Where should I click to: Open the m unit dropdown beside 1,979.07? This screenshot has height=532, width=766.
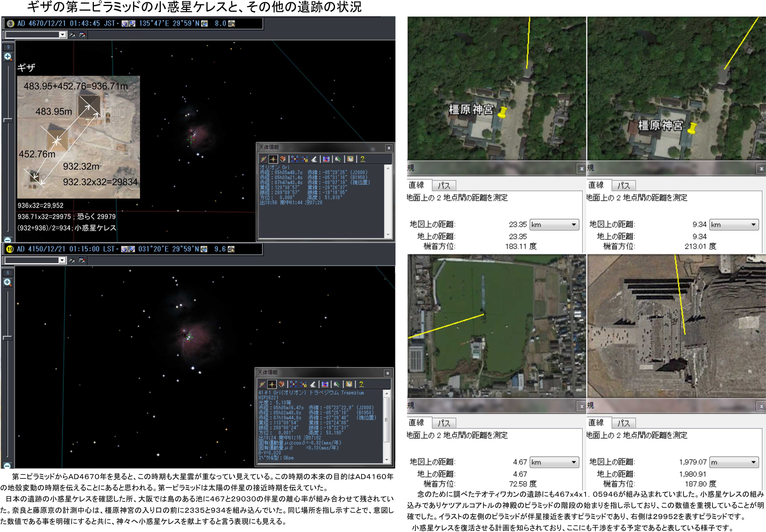(x=734, y=462)
